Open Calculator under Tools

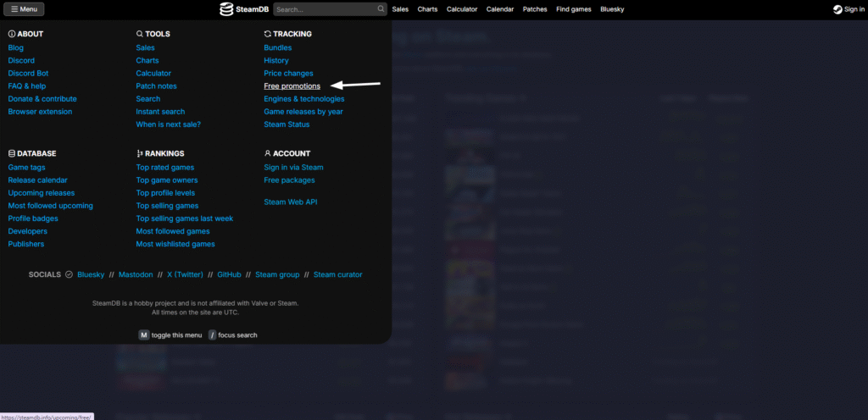153,74
